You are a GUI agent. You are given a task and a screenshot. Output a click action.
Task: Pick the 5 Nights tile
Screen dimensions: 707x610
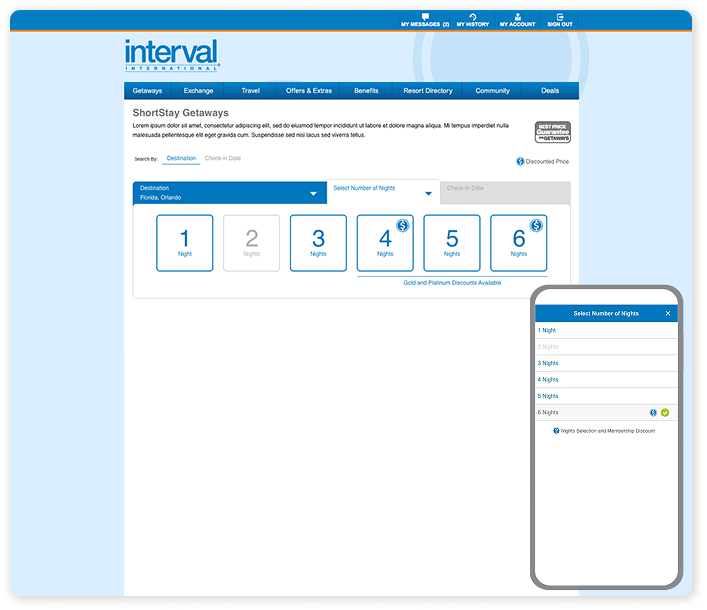[452, 243]
